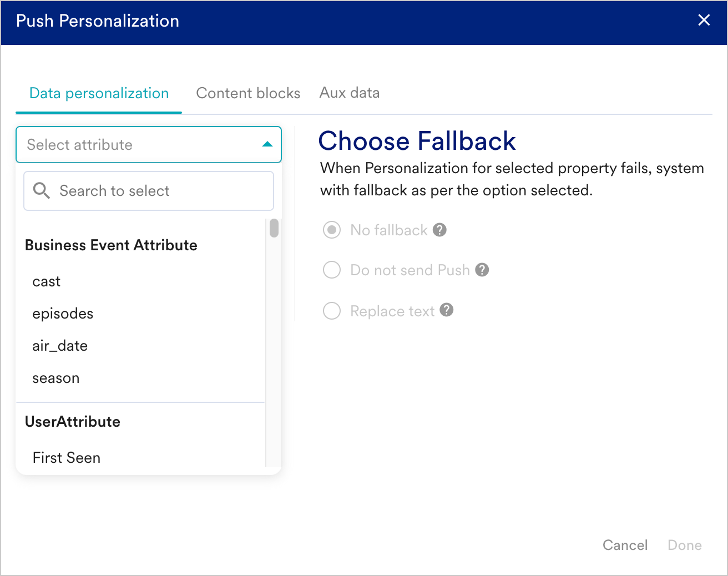This screenshot has width=728, height=576.
Task: Pick cast from the attribute list
Action: pyautogui.click(x=47, y=281)
